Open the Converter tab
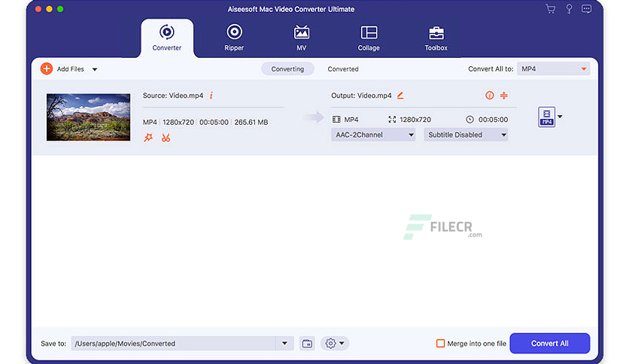Viewport: 629px width, 364px height. point(167,38)
